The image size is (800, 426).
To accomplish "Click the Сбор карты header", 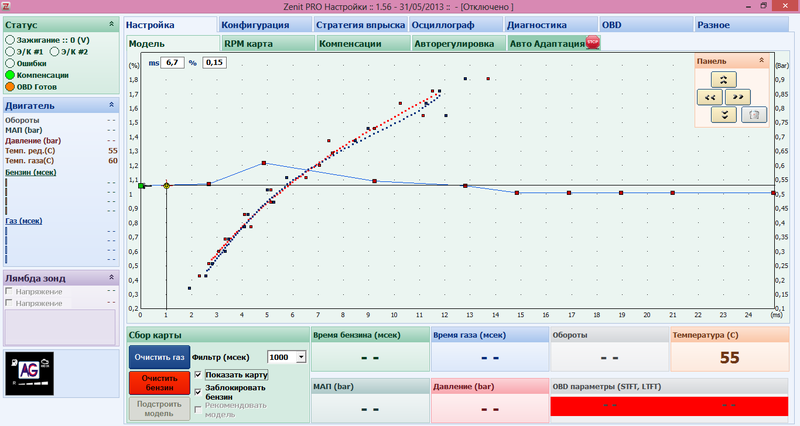I will click(218, 335).
